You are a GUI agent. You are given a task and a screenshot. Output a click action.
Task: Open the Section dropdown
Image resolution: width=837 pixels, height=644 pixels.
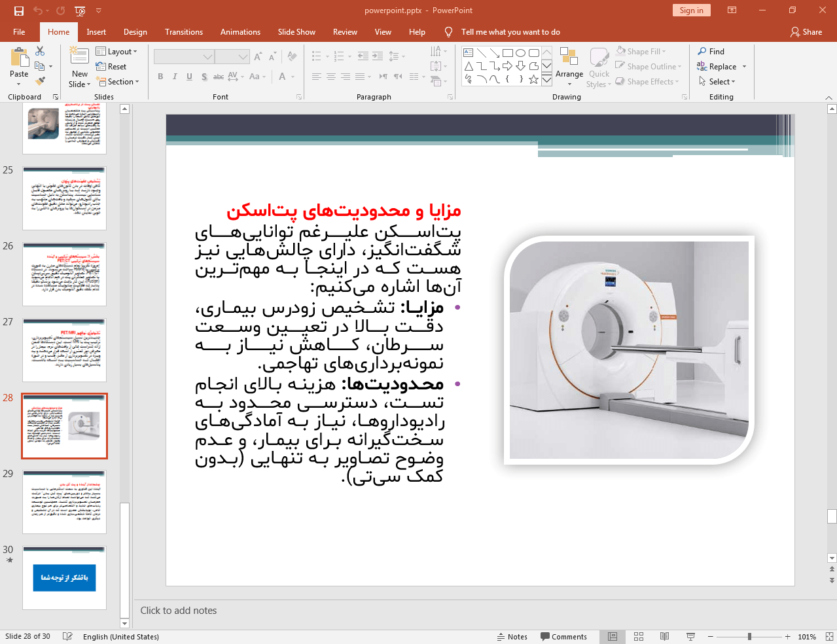click(118, 82)
